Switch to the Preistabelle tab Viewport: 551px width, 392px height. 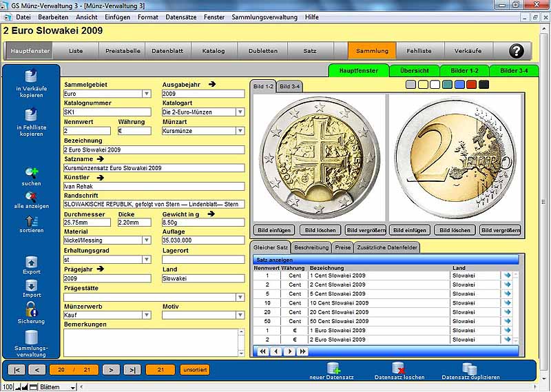tap(123, 51)
